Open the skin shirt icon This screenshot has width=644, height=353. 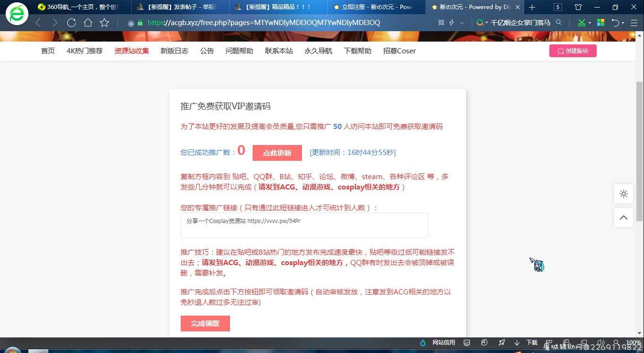pyautogui.click(x=578, y=7)
